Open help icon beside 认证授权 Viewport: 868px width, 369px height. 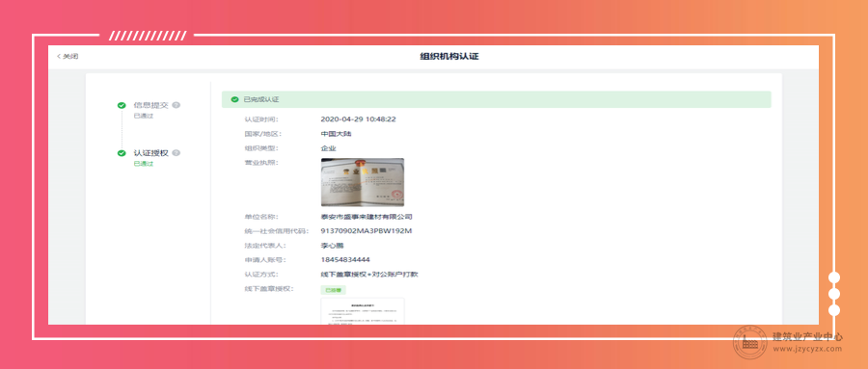[x=176, y=152]
